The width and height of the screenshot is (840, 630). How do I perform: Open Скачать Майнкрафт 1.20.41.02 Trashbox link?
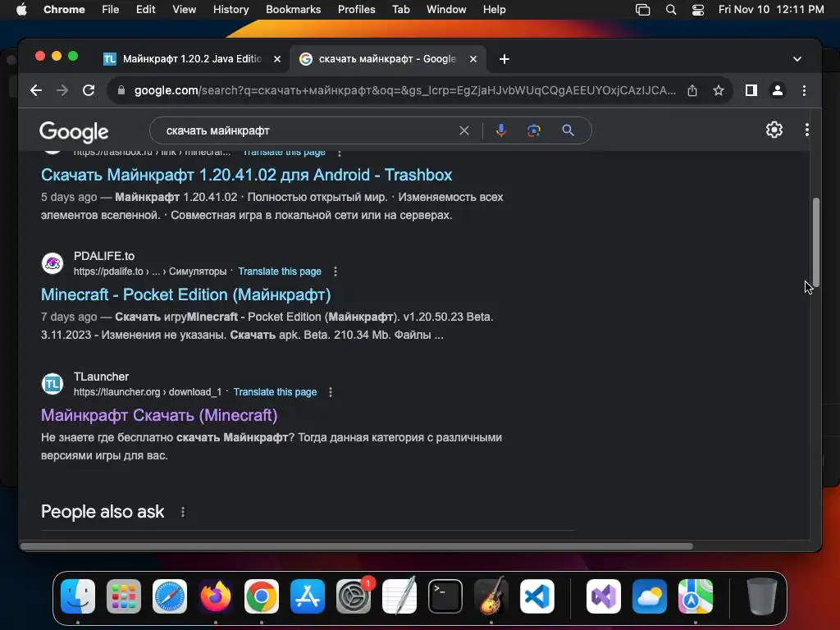pos(246,175)
